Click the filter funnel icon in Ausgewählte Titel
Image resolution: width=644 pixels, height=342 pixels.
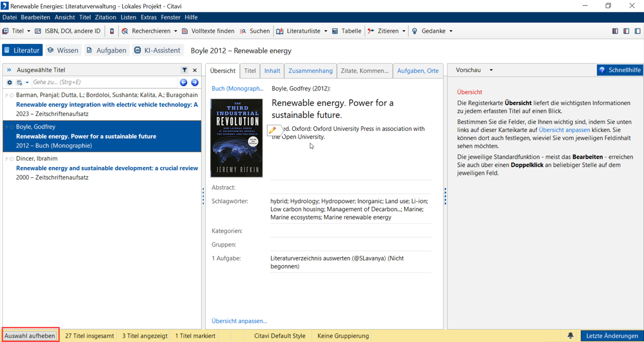185,70
